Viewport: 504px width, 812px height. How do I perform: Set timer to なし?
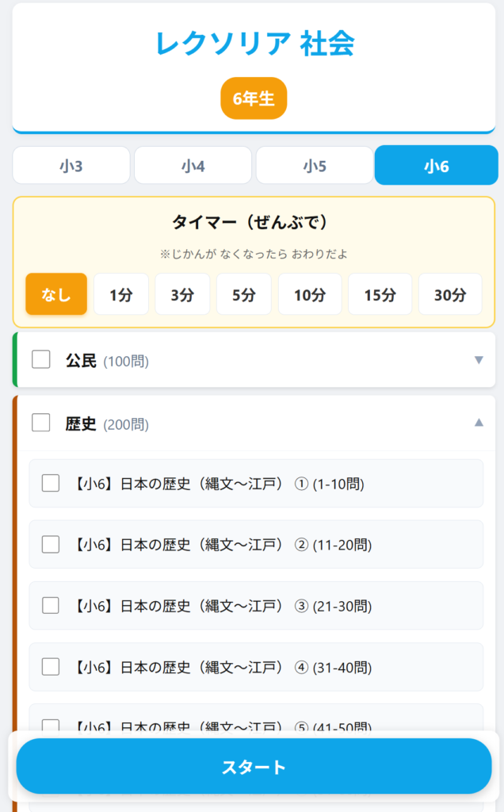pyautogui.click(x=56, y=295)
